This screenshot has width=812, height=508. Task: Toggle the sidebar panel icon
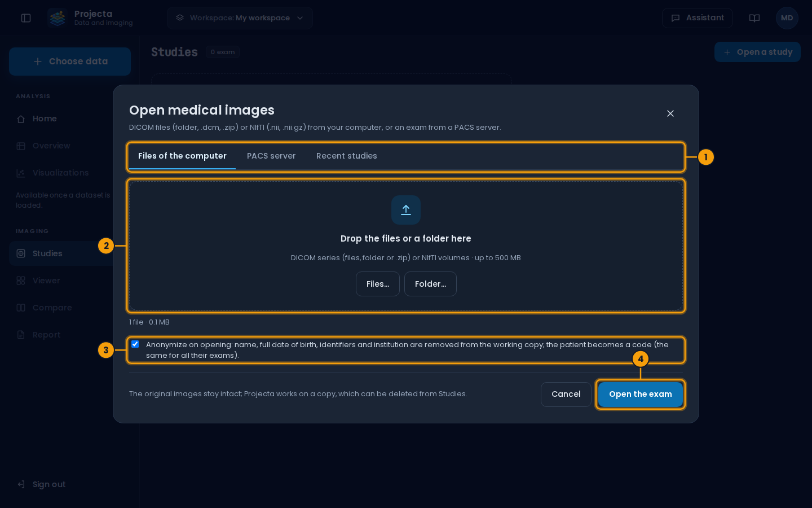click(x=26, y=18)
